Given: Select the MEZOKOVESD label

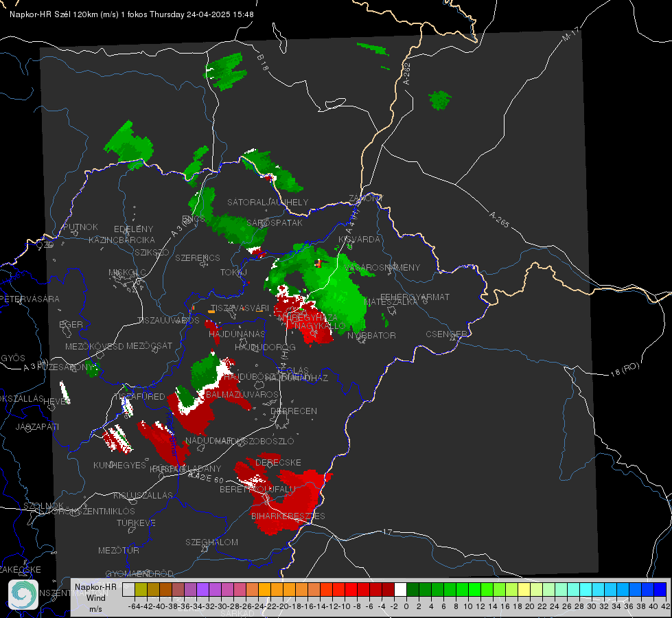Looking at the screenshot, I should 94,347.
